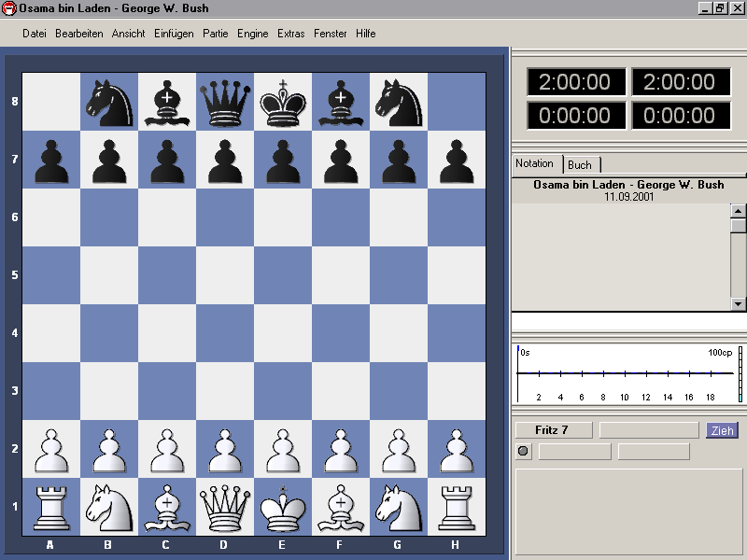The image size is (747, 560).
Task: Open the Einfügen menu
Action: pyautogui.click(x=174, y=34)
